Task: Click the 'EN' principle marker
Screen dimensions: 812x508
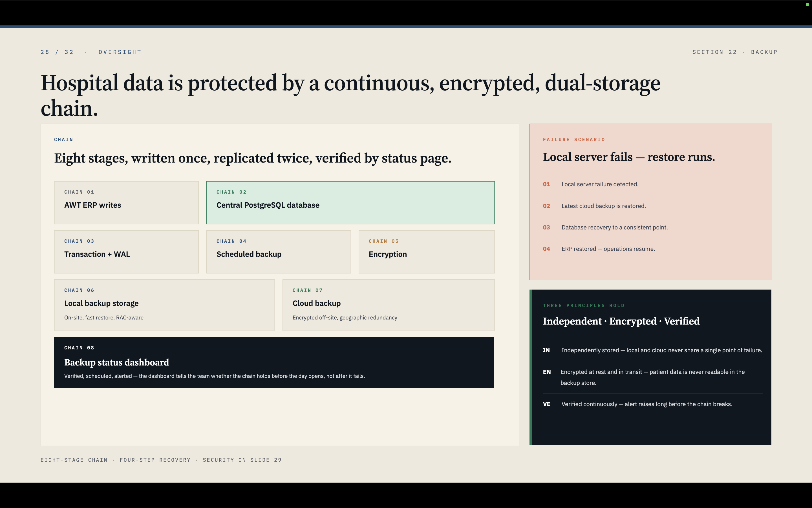Action: 547,372
